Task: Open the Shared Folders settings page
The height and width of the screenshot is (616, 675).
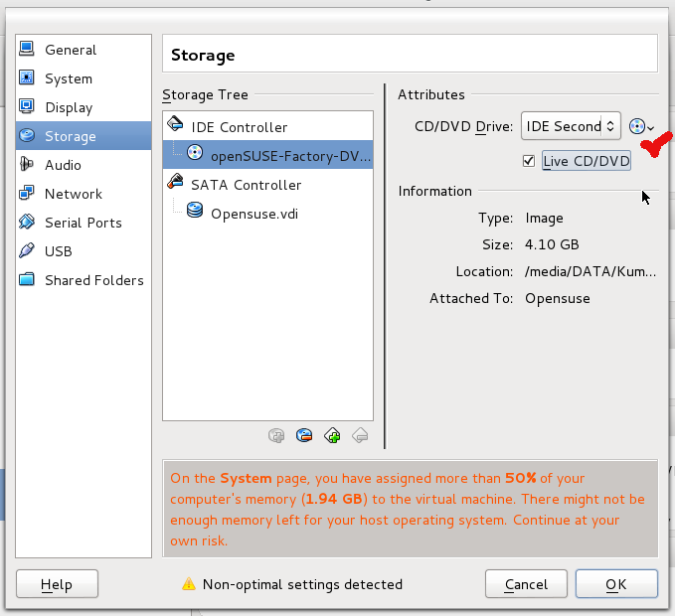Action: tap(84, 280)
